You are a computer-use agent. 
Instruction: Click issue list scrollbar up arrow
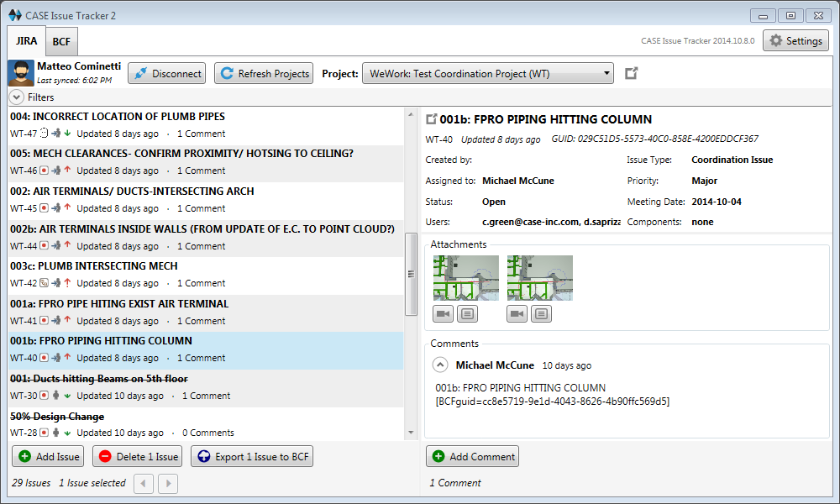point(411,114)
